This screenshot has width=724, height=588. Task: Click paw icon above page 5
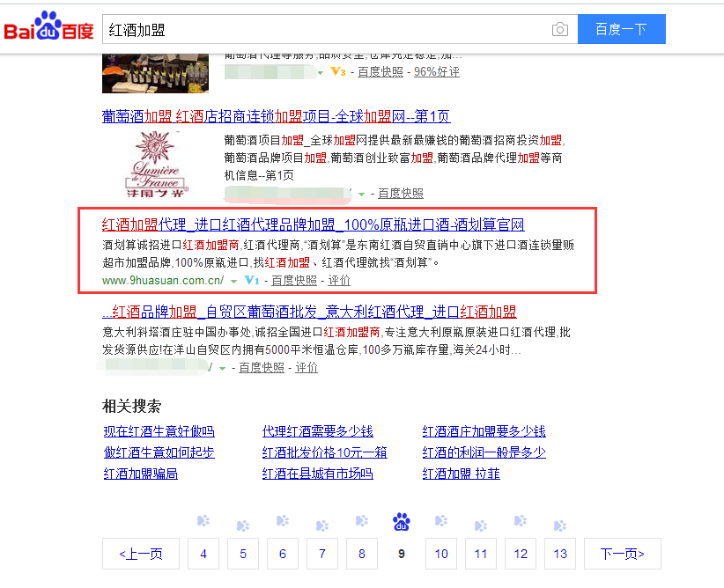243,526
